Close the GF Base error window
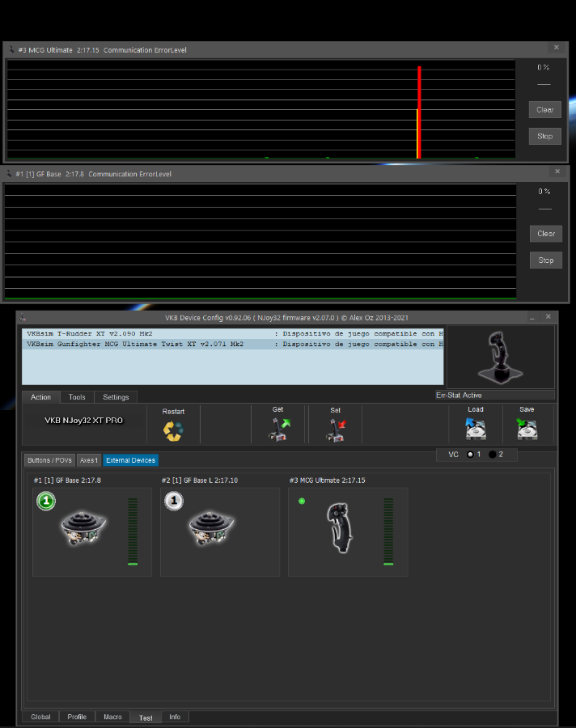 pyautogui.click(x=557, y=171)
